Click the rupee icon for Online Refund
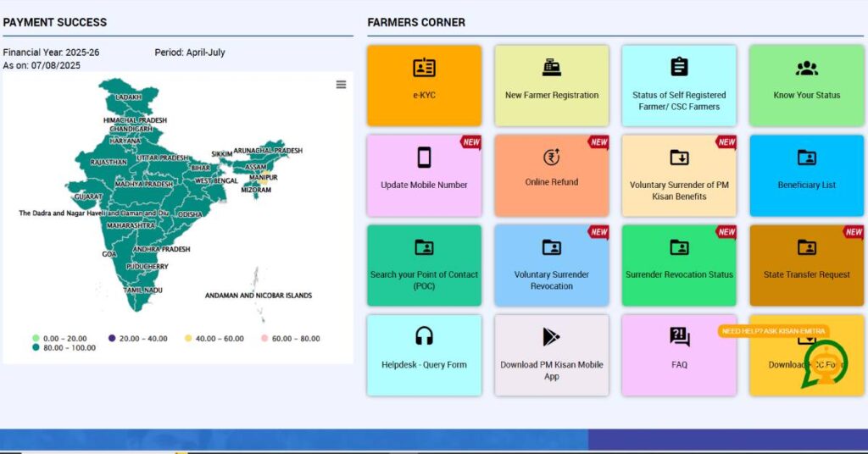This screenshot has height=454, width=868. [x=551, y=157]
